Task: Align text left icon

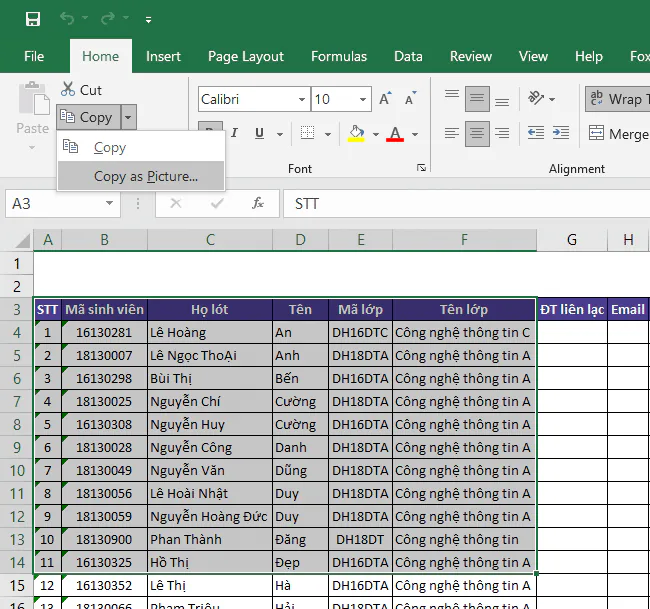Action: click(452, 133)
